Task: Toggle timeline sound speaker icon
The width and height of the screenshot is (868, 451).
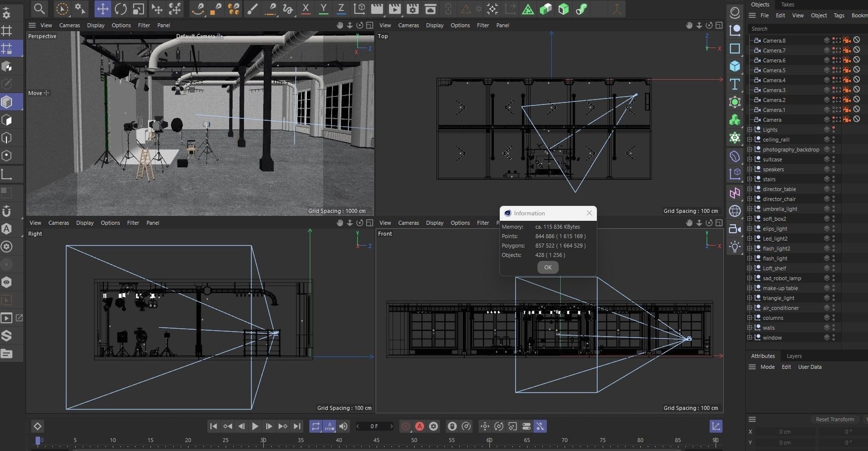Action: coord(343,426)
